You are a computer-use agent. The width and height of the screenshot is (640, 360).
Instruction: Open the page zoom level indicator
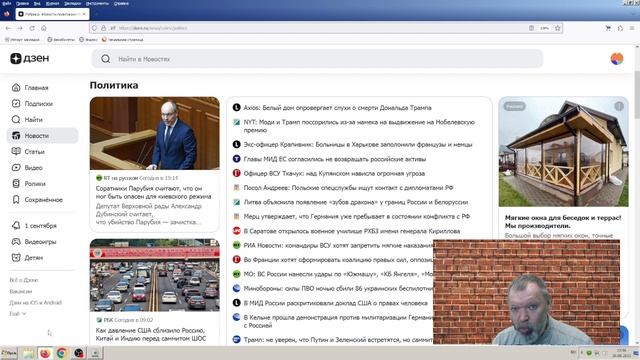click(544, 28)
